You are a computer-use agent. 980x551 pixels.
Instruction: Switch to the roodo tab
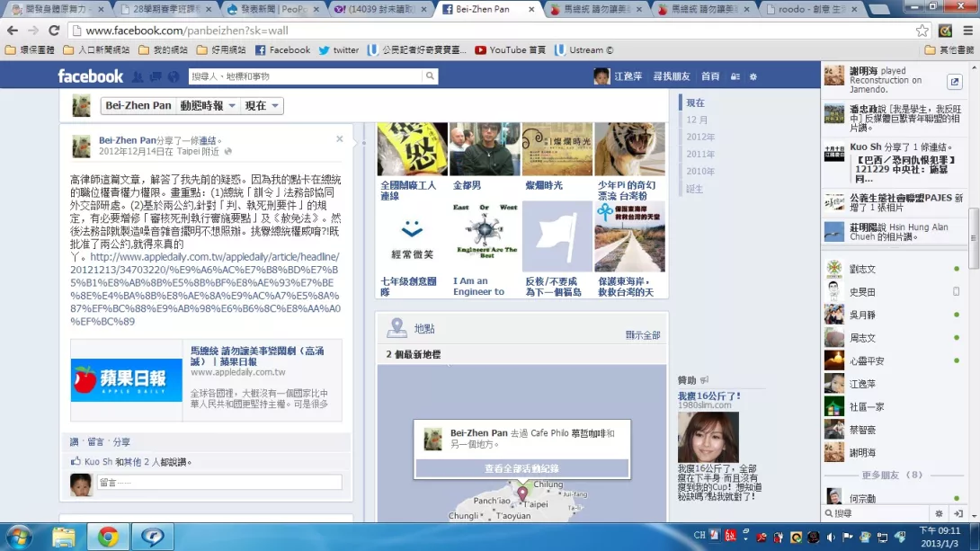(812, 9)
